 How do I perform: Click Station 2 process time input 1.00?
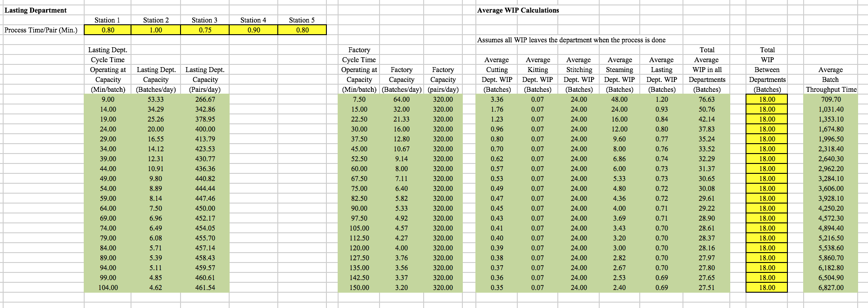(156, 30)
